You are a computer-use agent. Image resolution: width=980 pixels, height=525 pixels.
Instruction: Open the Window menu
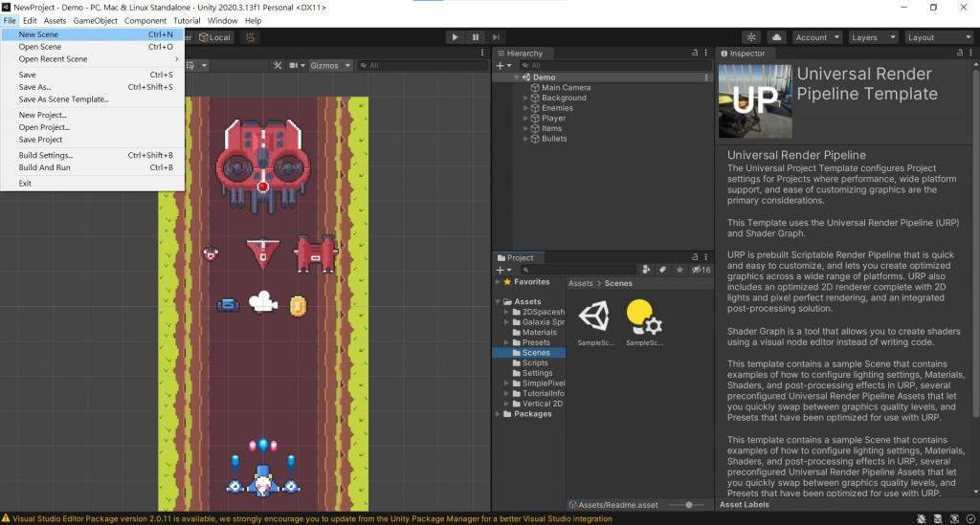click(222, 21)
